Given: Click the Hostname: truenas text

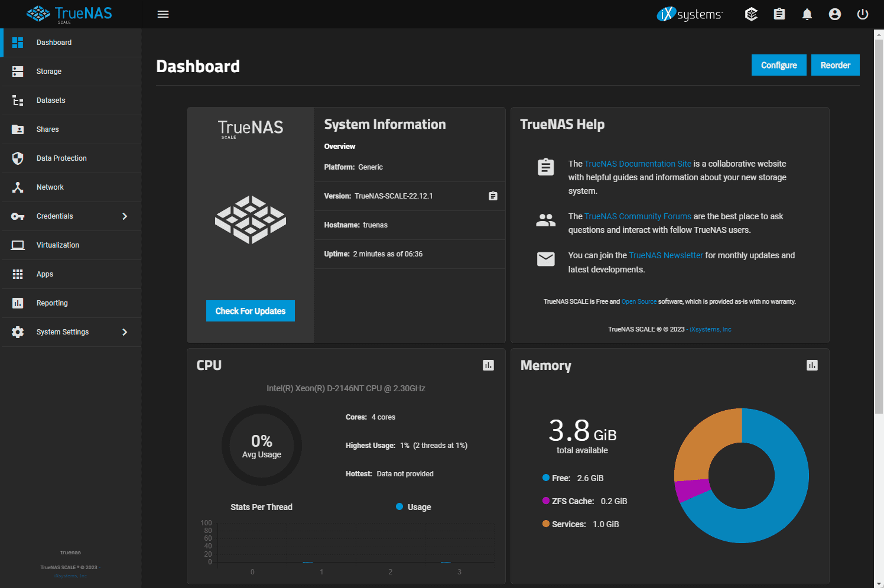Looking at the screenshot, I should [356, 225].
